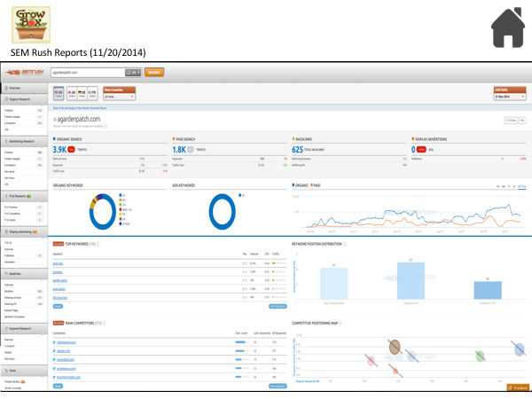Click Export under Top Keywords table
Image resolution: width=532 pixels, height=399 pixels.
click(x=58, y=307)
